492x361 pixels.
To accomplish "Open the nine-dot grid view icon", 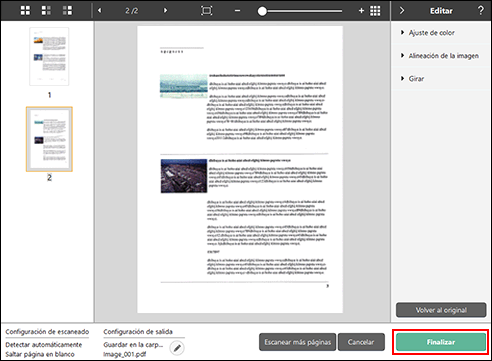I will click(375, 11).
